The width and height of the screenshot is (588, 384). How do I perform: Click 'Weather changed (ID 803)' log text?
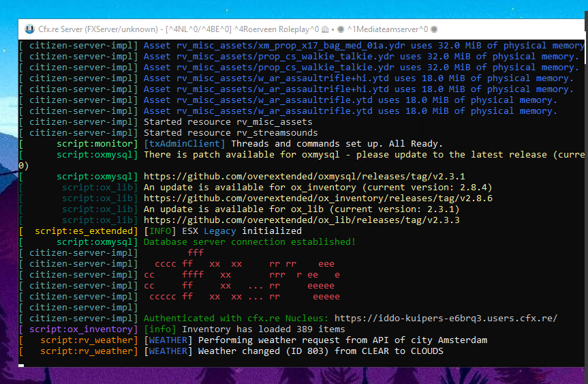pyautogui.click(x=320, y=351)
